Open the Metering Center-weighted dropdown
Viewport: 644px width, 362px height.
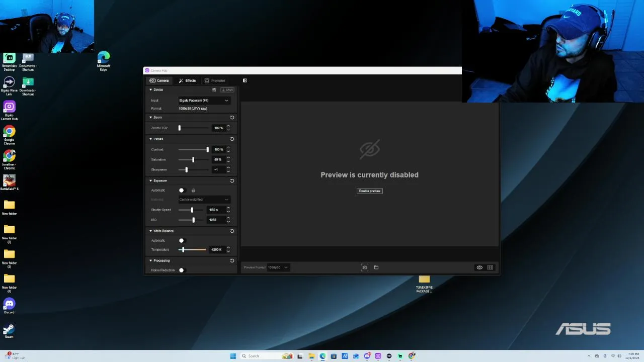pyautogui.click(x=204, y=200)
